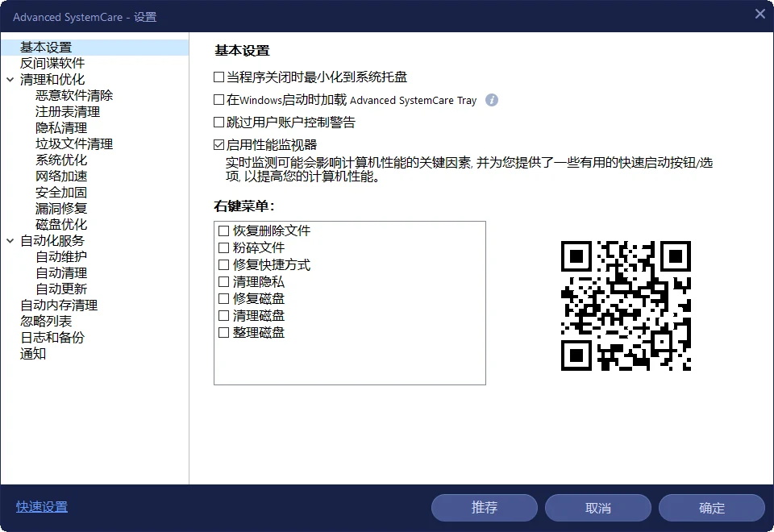Confirm settings with 确定 button
The width and height of the screenshot is (774, 532).
tap(712, 508)
